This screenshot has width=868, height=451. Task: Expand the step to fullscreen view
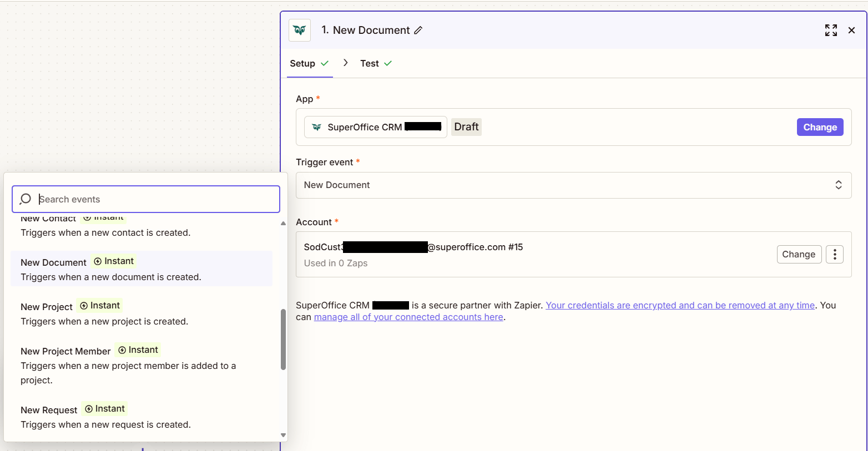tap(831, 31)
